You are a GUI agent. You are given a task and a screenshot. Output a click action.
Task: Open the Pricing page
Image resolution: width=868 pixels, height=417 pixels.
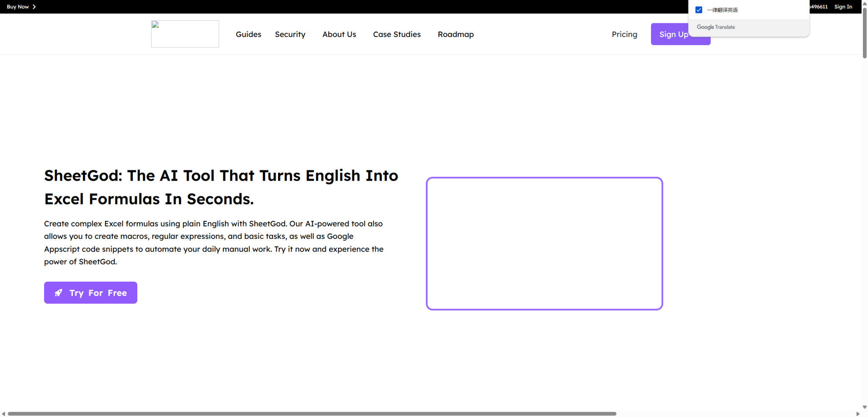point(624,34)
